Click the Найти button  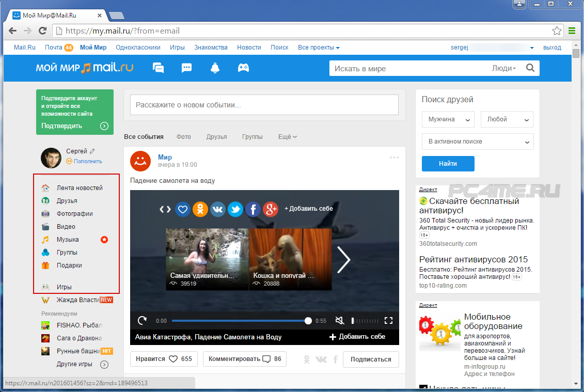448,164
